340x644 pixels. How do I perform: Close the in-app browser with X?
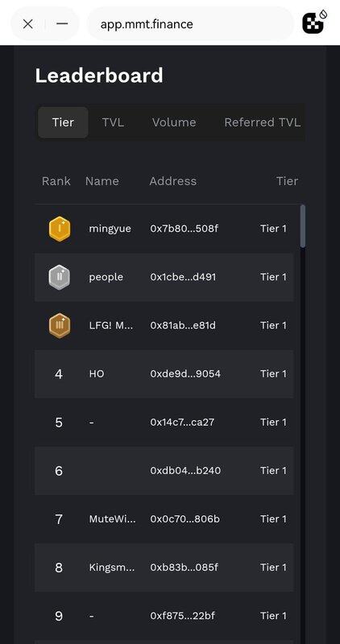[28, 24]
